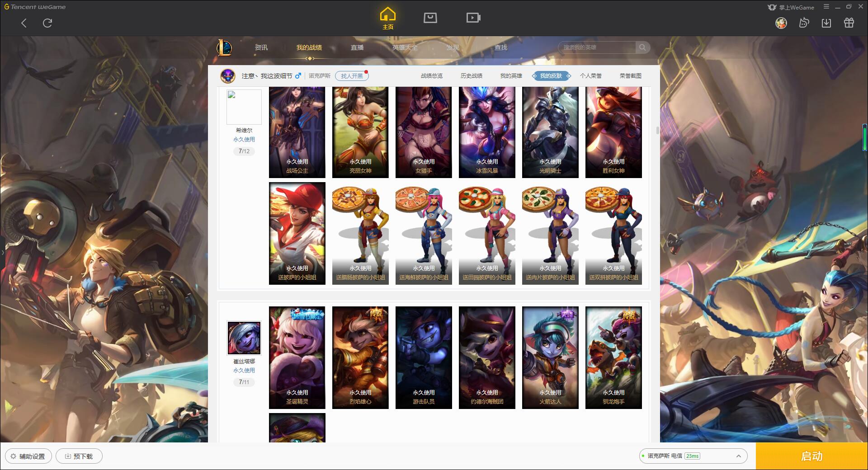868x470 pixels.
Task: Click the summoner profile avatar icon
Action: [228, 75]
